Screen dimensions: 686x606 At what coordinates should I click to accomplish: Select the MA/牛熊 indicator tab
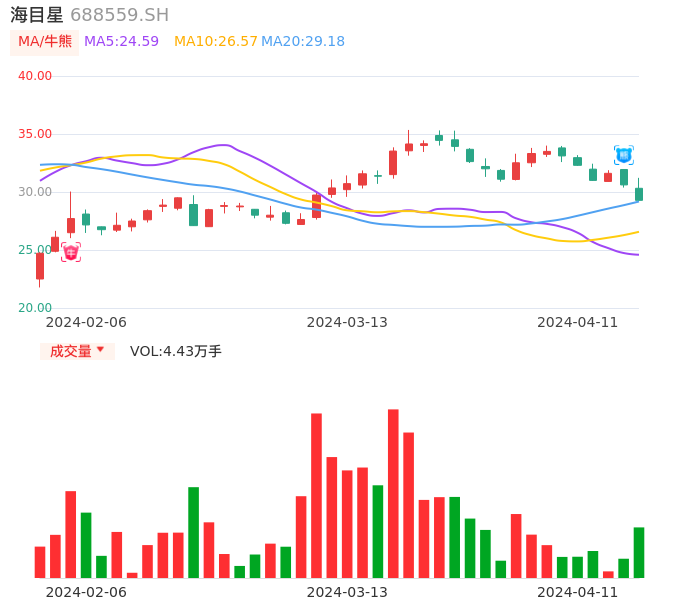(x=45, y=42)
